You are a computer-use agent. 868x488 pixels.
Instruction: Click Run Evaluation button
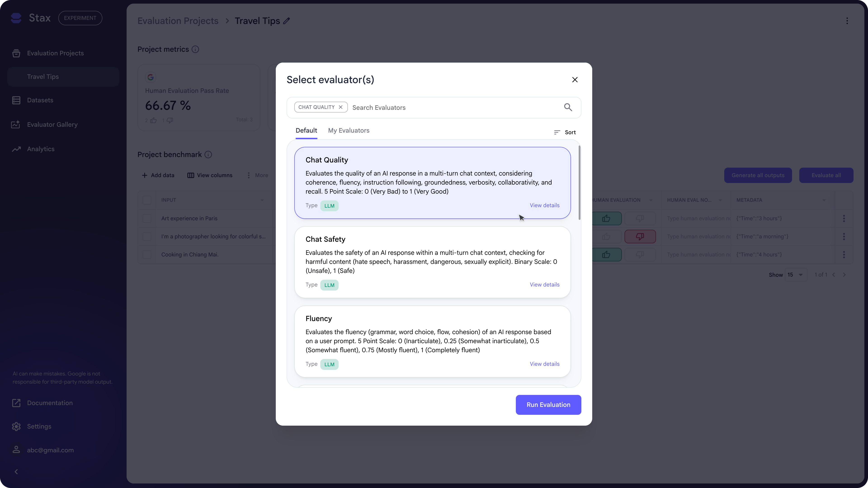pyautogui.click(x=548, y=405)
